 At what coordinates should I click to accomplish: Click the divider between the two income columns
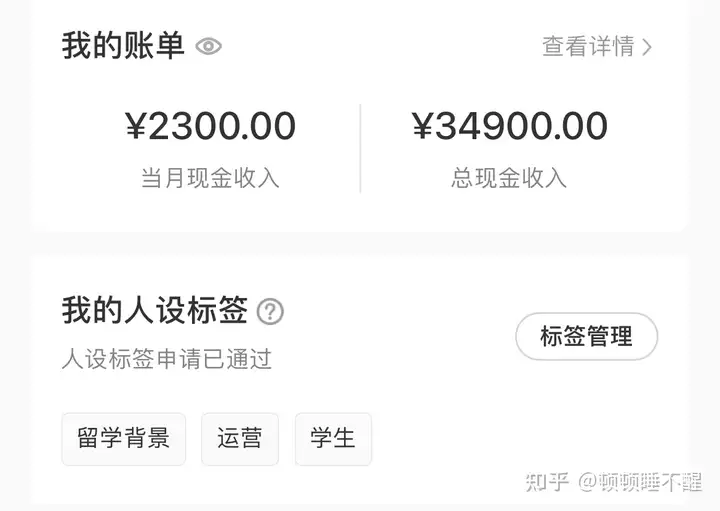(x=360, y=148)
